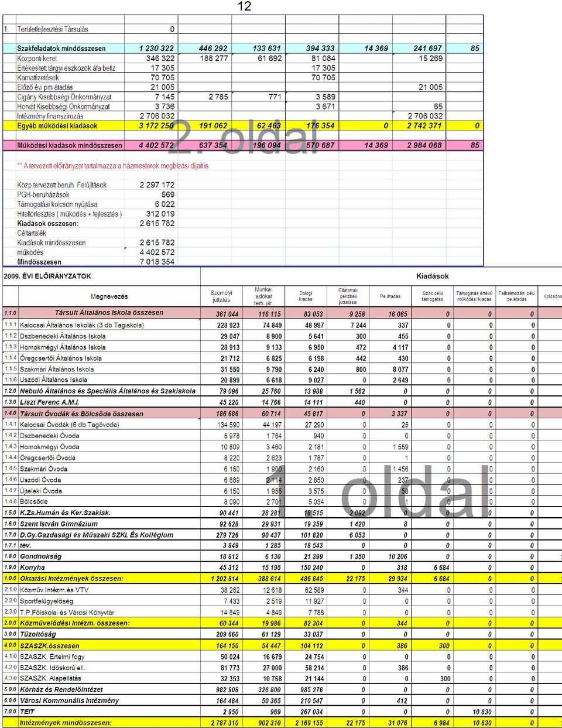
Task: Click the 'Szoc.célú támogatás' column header
Action: pyautogui.click(x=433, y=296)
